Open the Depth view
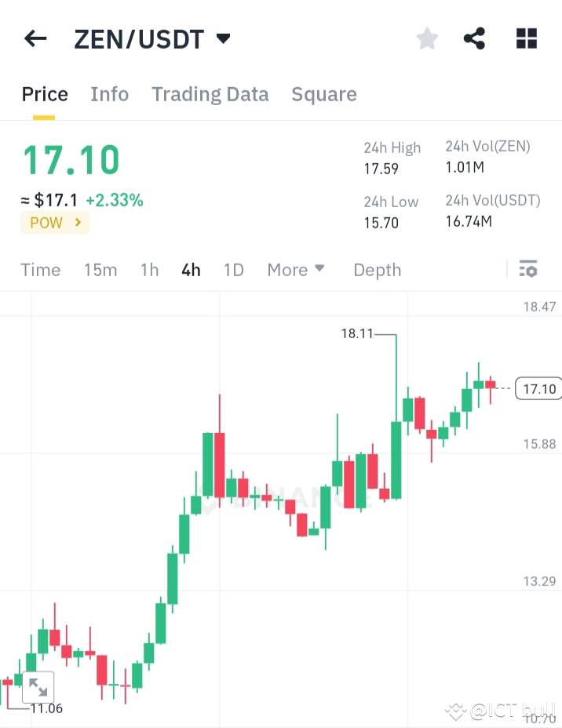 pyautogui.click(x=377, y=269)
